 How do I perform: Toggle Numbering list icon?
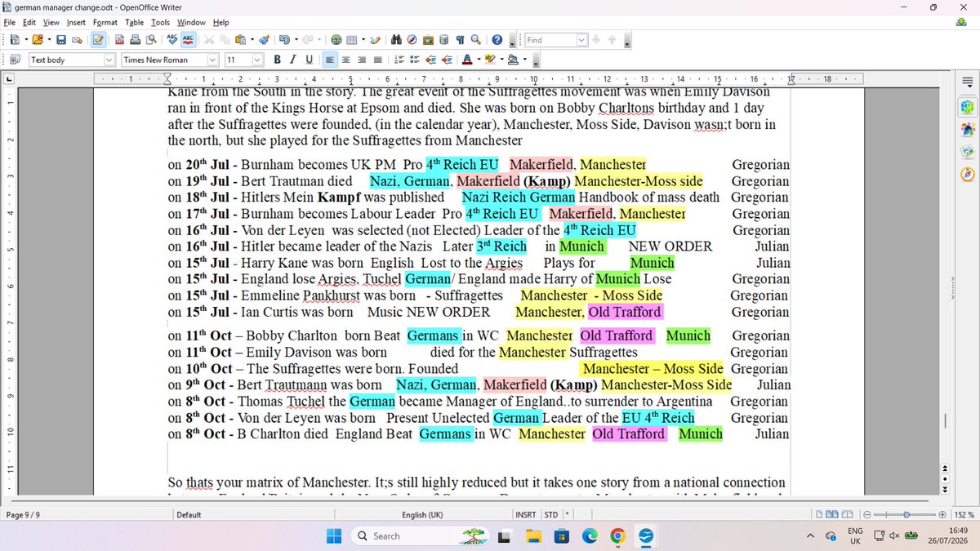(x=399, y=60)
